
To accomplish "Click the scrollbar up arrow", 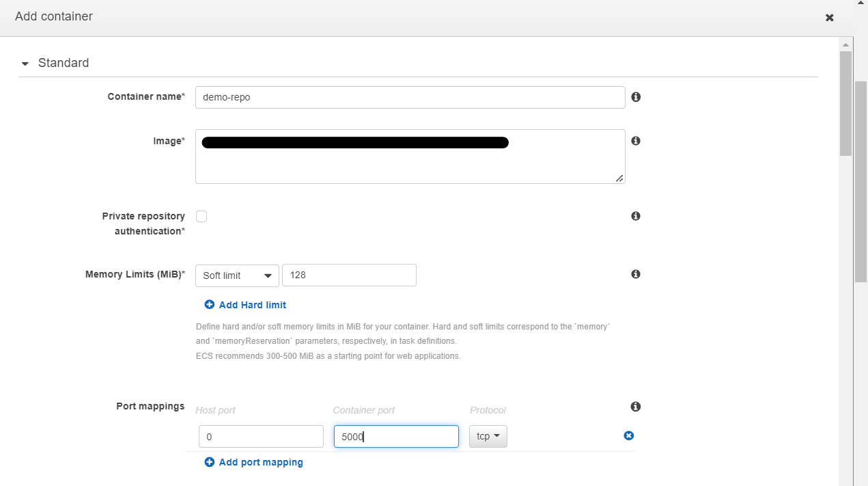I will click(845, 44).
